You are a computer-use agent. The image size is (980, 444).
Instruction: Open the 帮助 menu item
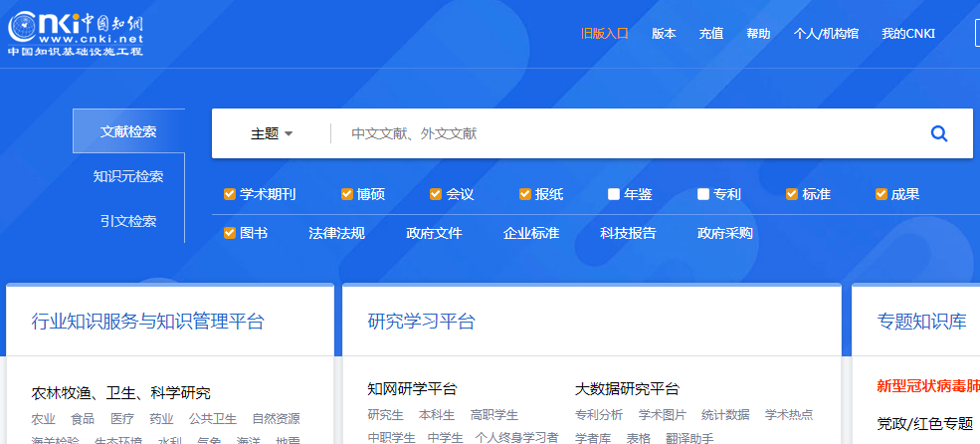coord(758,34)
